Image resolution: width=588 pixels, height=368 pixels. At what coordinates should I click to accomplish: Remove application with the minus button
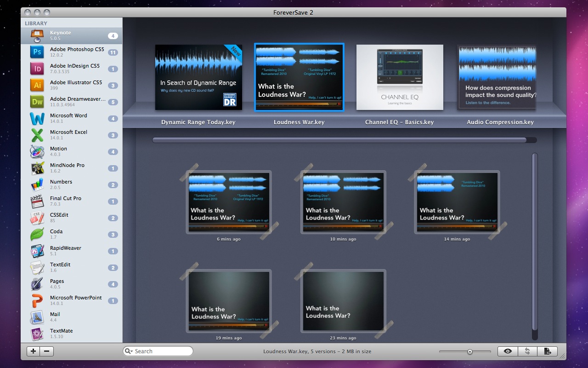coord(47,351)
